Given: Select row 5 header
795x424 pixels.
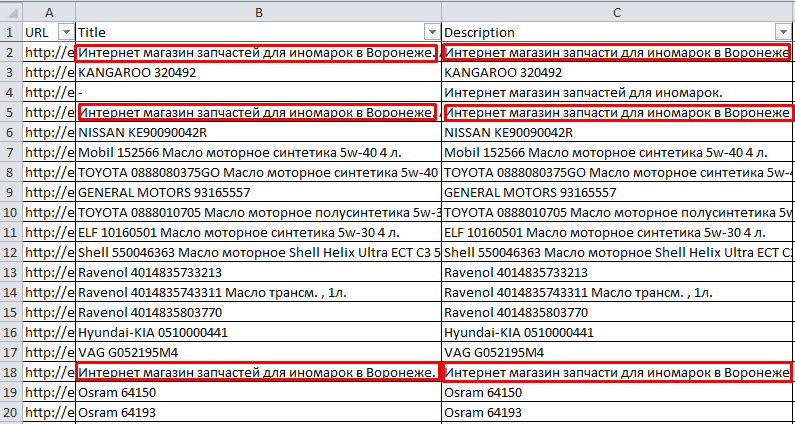Looking at the screenshot, I should click(11, 112).
